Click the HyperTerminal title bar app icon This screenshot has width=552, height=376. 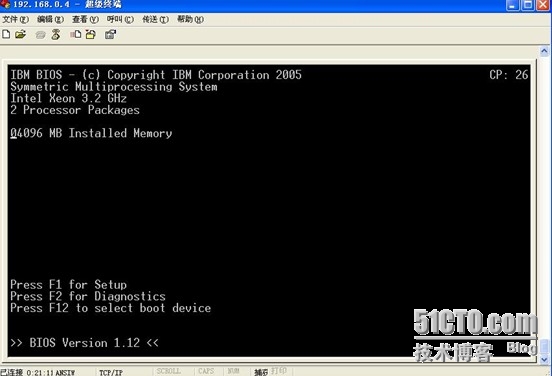(x=6, y=4)
